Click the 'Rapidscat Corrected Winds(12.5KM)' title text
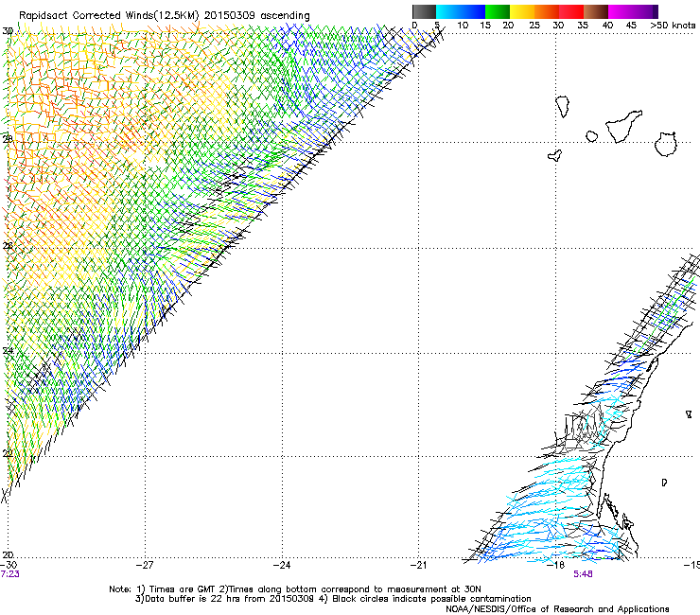This screenshot has height=615, width=700. pyautogui.click(x=109, y=15)
